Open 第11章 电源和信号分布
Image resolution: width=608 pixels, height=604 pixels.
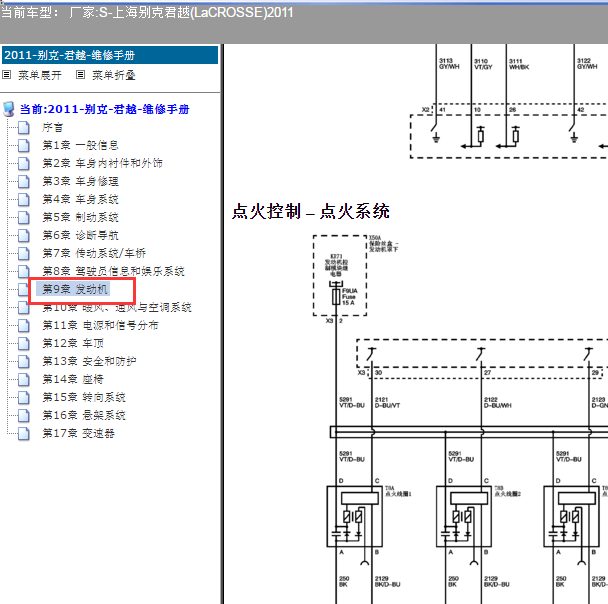[x=100, y=325]
